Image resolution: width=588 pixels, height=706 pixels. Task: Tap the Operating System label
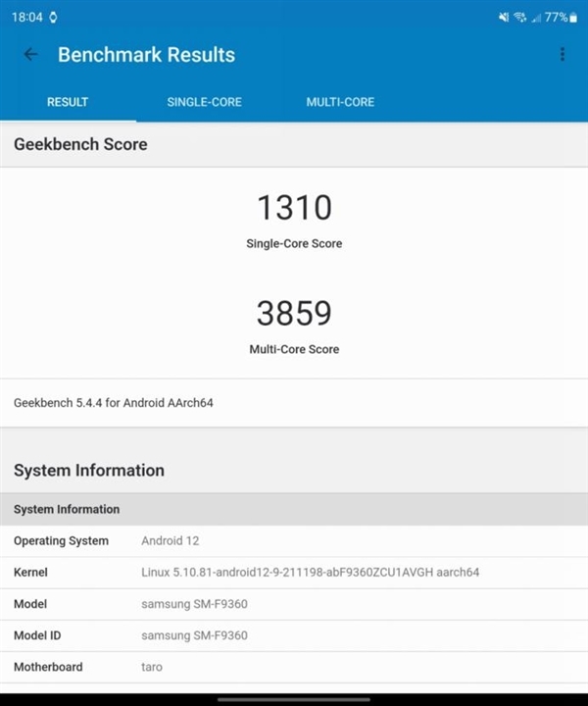(61, 540)
